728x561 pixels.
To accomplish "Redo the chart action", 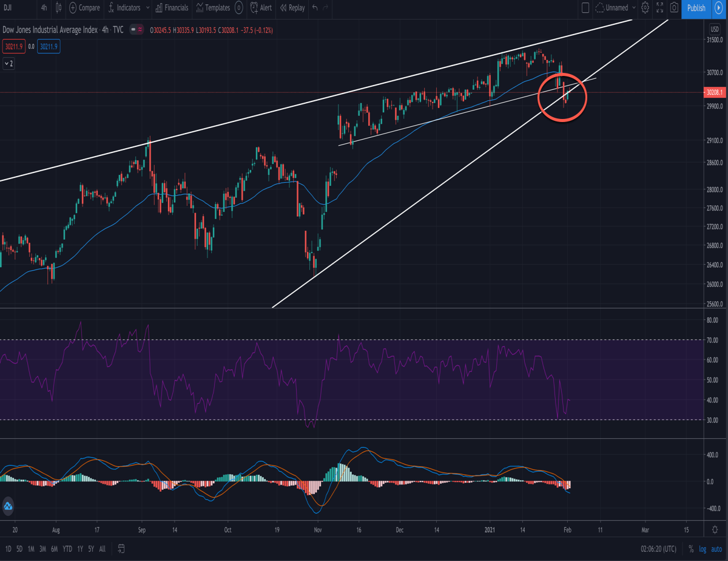I will coord(326,8).
